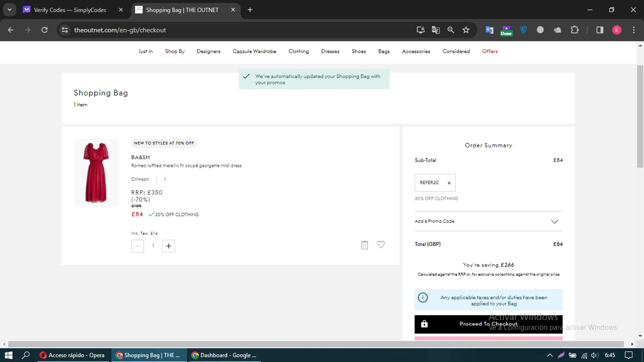Open the Considered menu
Viewport: 644px width, 362px height.
click(456, 52)
